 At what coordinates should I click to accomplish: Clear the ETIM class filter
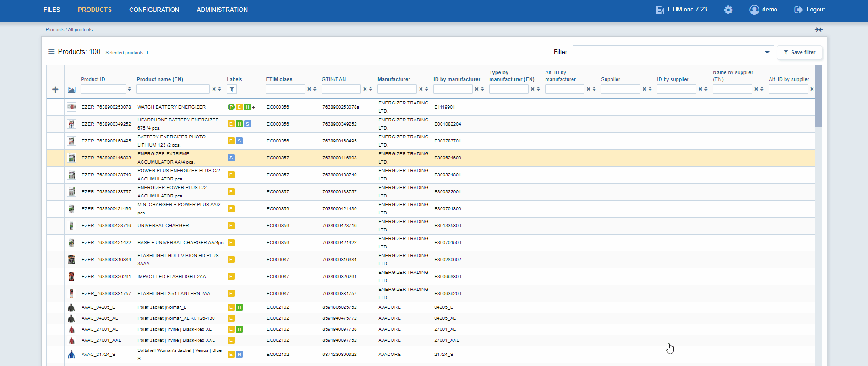tap(309, 89)
